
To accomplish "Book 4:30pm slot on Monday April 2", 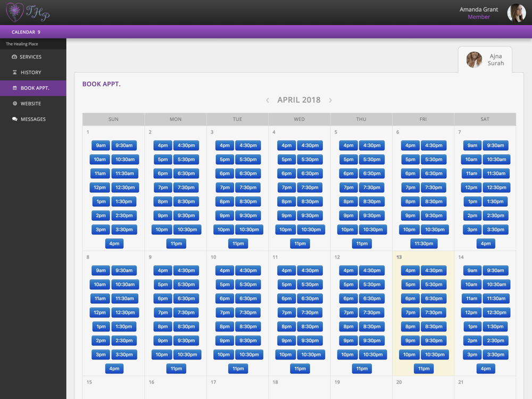I will tap(186, 146).
